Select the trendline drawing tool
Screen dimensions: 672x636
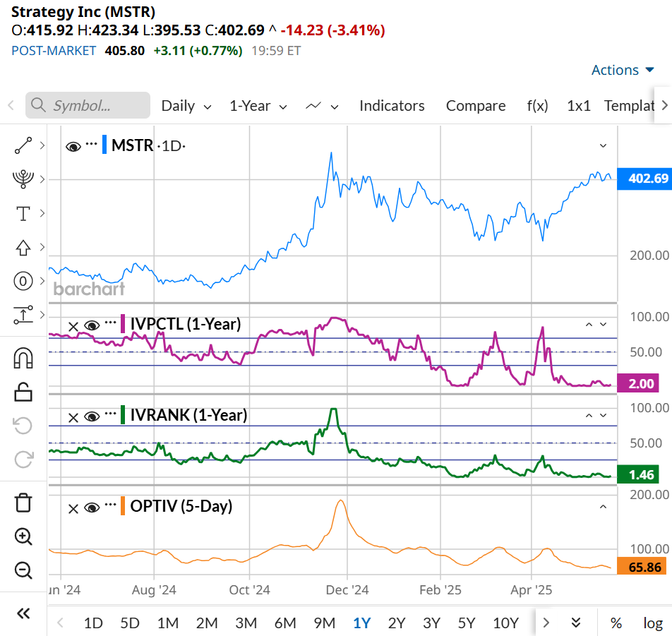pos(23,145)
